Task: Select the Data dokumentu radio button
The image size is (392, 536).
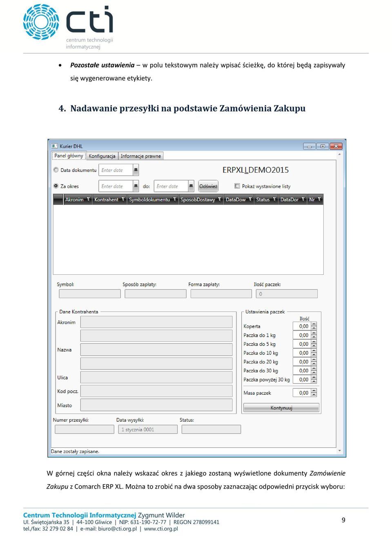Action: [x=56, y=170]
